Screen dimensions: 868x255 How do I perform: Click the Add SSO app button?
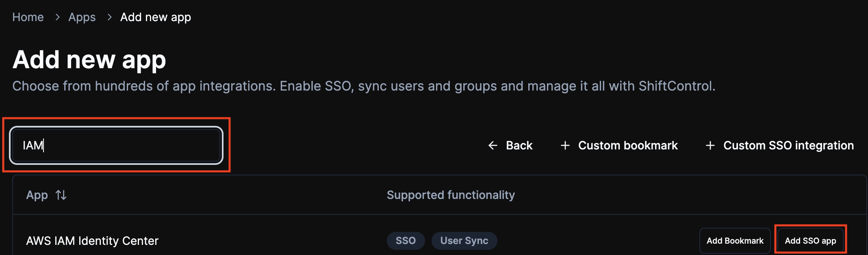(x=810, y=240)
